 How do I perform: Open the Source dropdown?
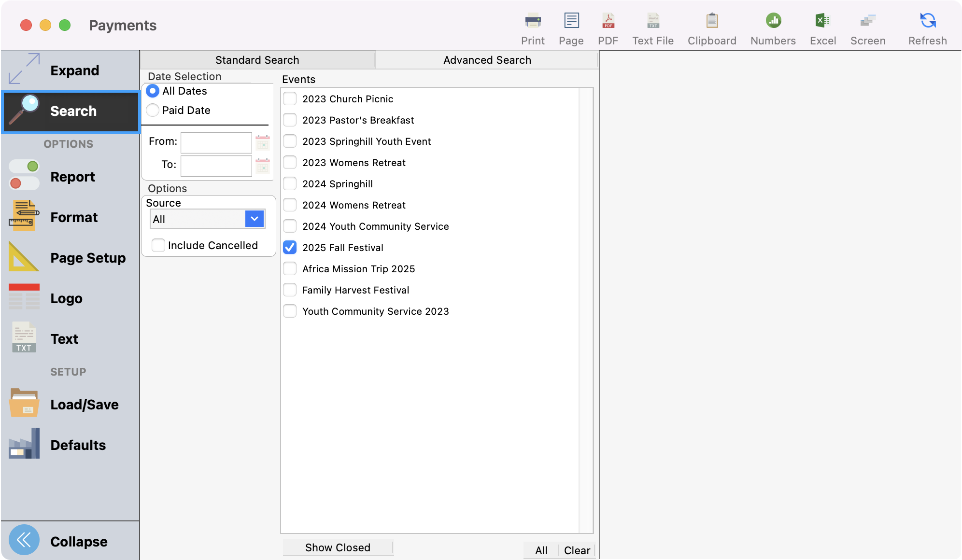tap(254, 219)
